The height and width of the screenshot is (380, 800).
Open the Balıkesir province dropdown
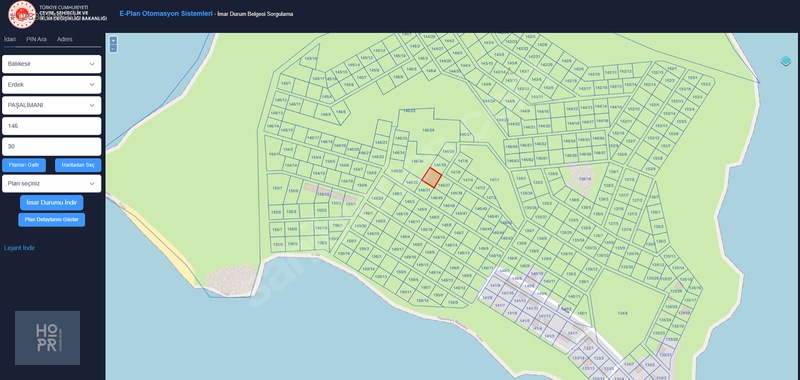pyautogui.click(x=52, y=64)
